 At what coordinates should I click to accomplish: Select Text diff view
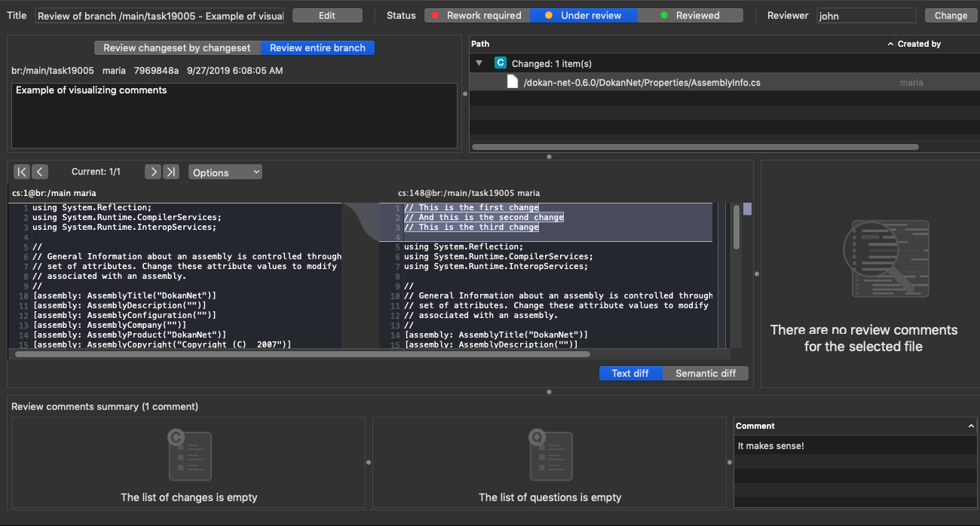pyautogui.click(x=630, y=373)
